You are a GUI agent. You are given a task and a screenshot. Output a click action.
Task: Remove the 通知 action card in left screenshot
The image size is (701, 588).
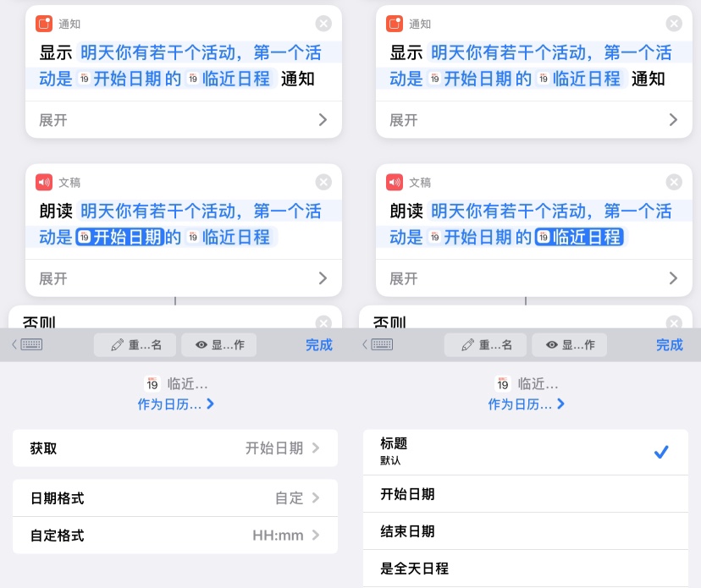(323, 23)
